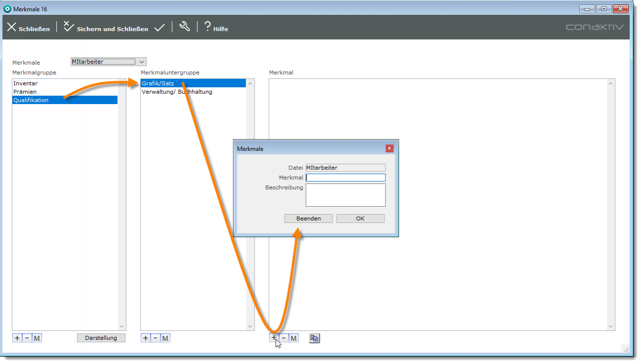Viewport: 641px width, 364px height.
Task: Click Beenden in the Merkmale dialog
Action: 308,218
